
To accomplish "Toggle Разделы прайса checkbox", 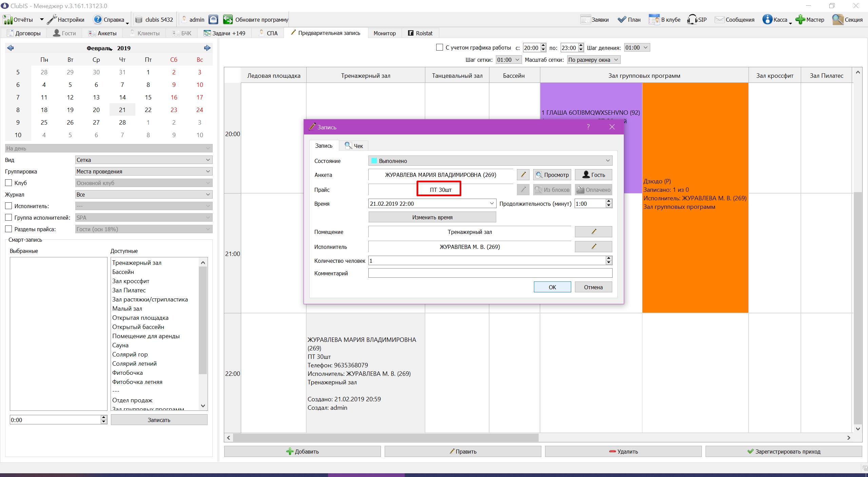I will coord(9,229).
